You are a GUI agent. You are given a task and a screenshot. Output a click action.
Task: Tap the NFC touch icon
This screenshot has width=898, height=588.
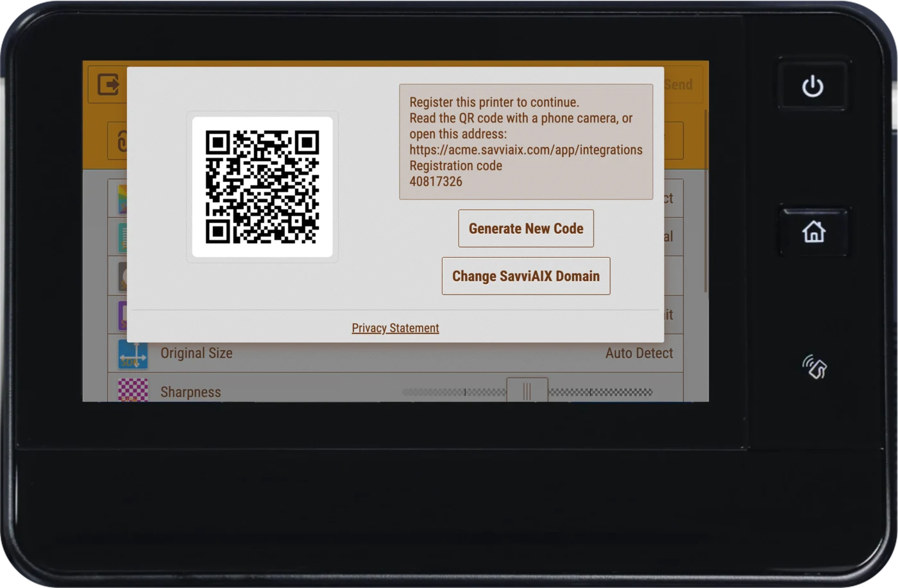[x=815, y=367]
